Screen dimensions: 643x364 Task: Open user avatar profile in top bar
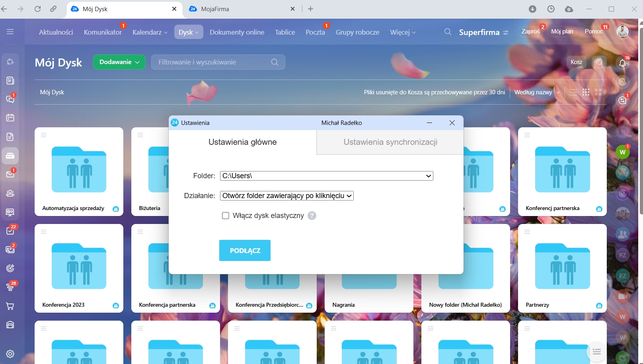pos(622,31)
